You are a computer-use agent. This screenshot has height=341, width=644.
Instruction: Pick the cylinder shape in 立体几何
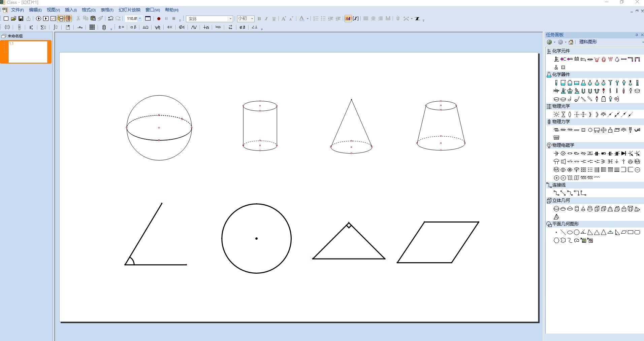577,209
